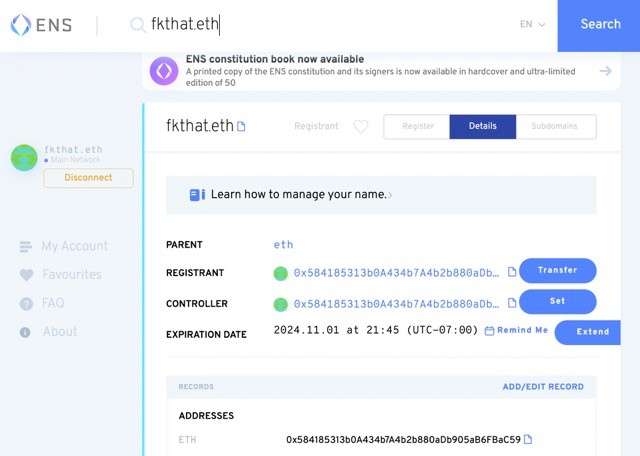Click the Main Network status text
The width and height of the screenshot is (640, 456).
coord(76,160)
